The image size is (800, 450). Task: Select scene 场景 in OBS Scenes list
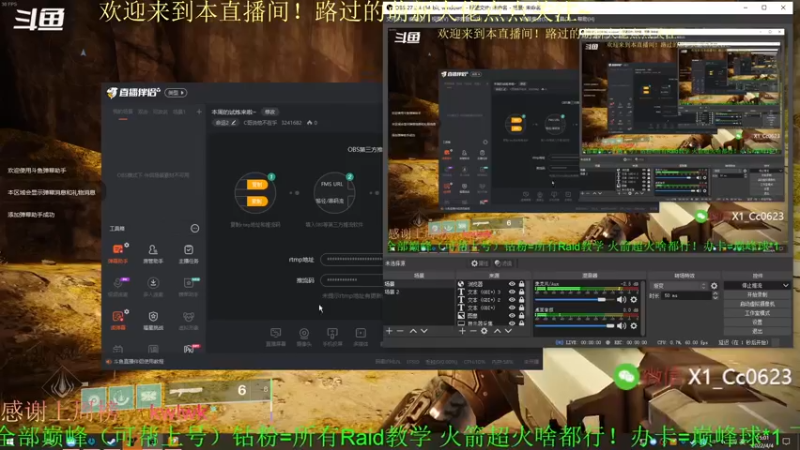(419, 284)
